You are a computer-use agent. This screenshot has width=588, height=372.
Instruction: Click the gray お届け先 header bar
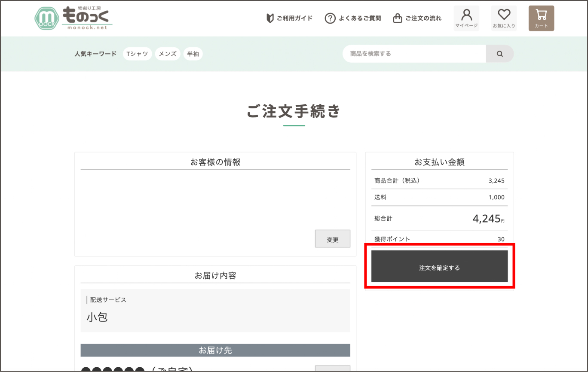coord(215,350)
